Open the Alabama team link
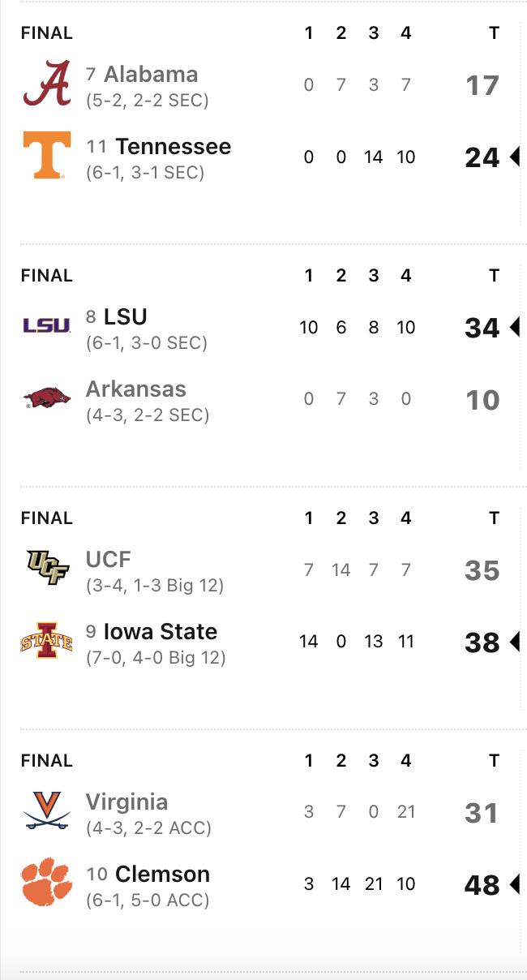This screenshot has width=527, height=980. click(151, 75)
